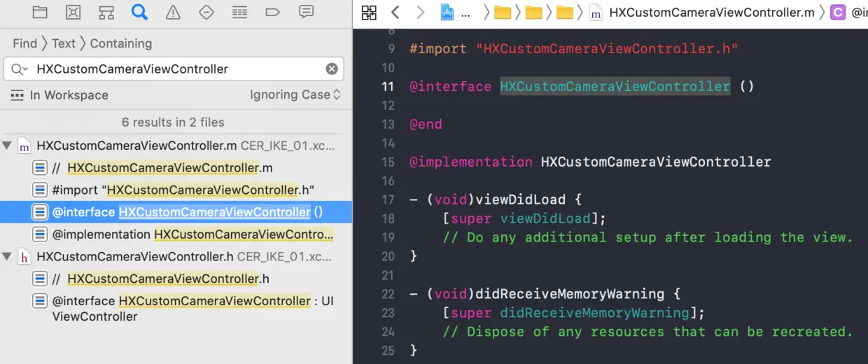Click the Find mode selector

[x=24, y=43]
